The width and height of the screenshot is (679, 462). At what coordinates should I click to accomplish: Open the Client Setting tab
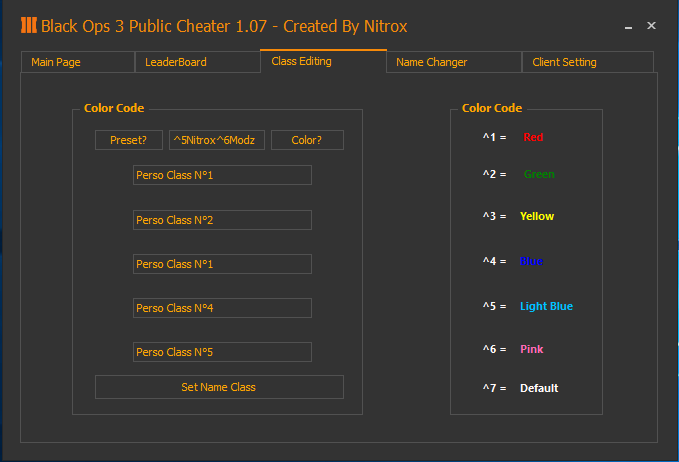(588, 62)
